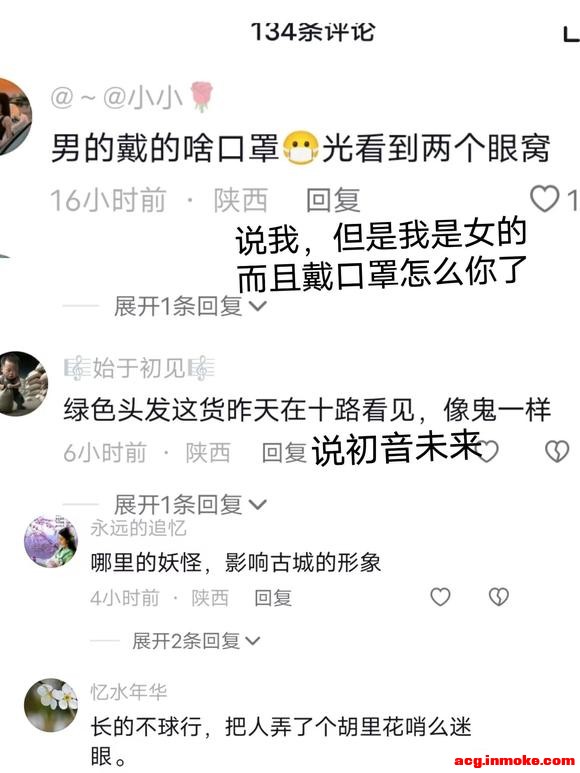Open 始于初见's avatar with the child photo

point(22,384)
